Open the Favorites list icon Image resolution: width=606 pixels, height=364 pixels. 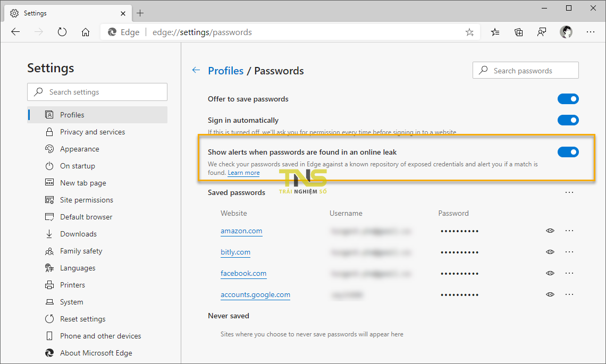495,32
